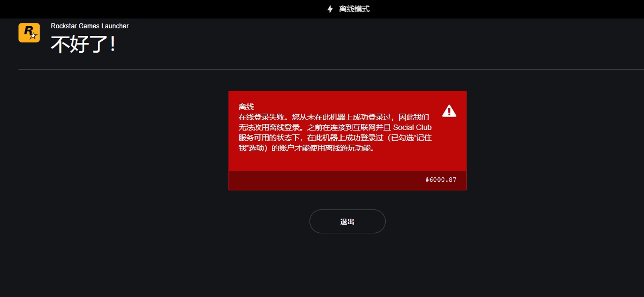Click the 不好了！ heading
644x297 pixels.
83,44
